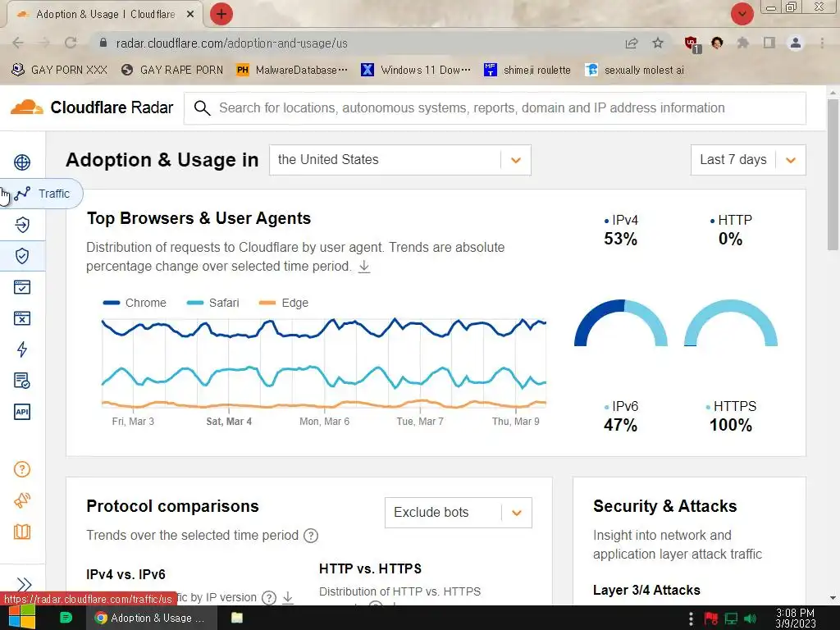The width and height of the screenshot is (840, 630).
Task: Open the uBlock shield extension icon
Action: (692, 43)
